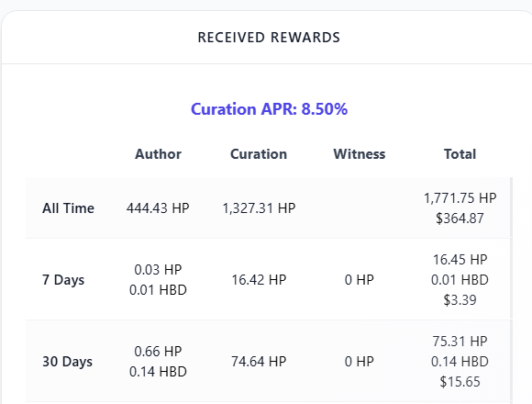Image resolution: width=532 pixels, height=404 pixels.
Task: Click the 0 HP witness value for 7 Days
Action: pos(360,280)
